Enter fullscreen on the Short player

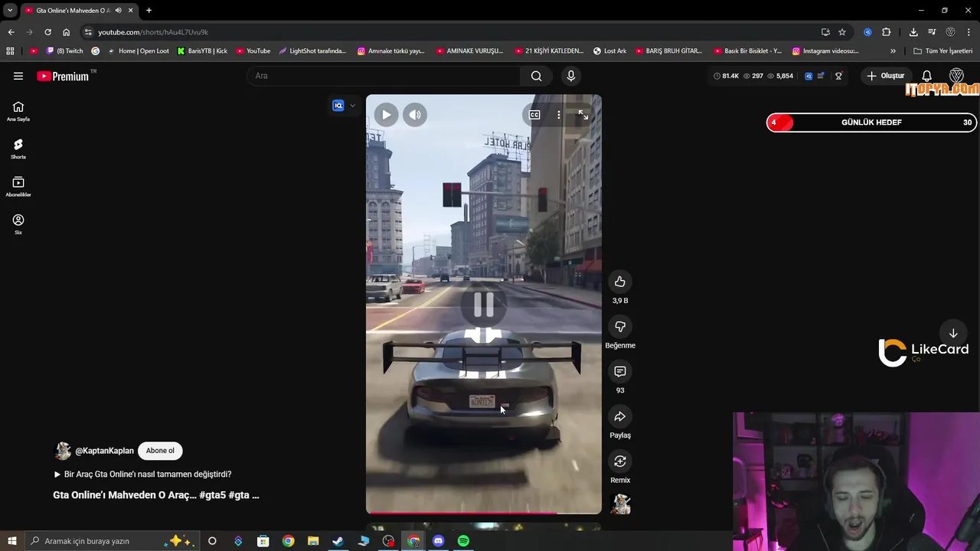583,115
